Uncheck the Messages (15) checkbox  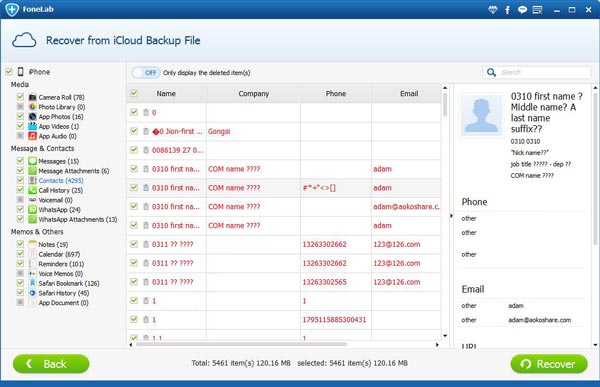(20, 161)
